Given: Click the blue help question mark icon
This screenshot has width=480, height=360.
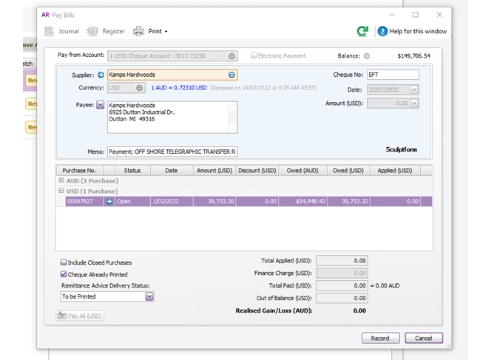Looking at the screenshot, I should (382, 31).
